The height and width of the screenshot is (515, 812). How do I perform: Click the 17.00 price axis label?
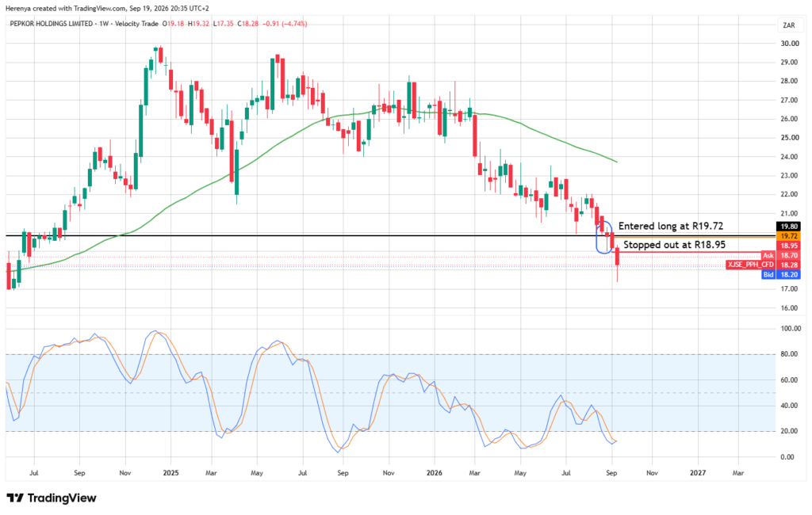click(789, 289)
